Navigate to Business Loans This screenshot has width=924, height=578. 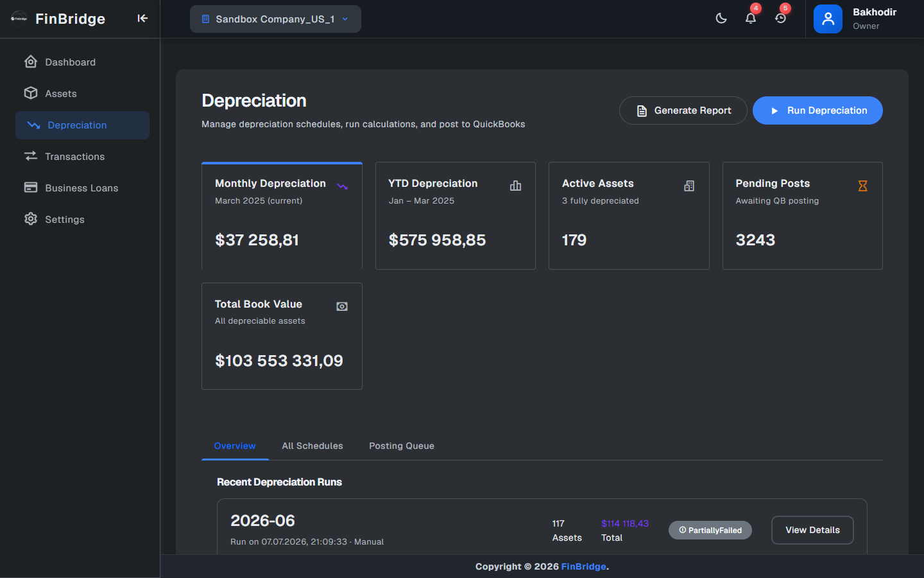tap(82, 188)
